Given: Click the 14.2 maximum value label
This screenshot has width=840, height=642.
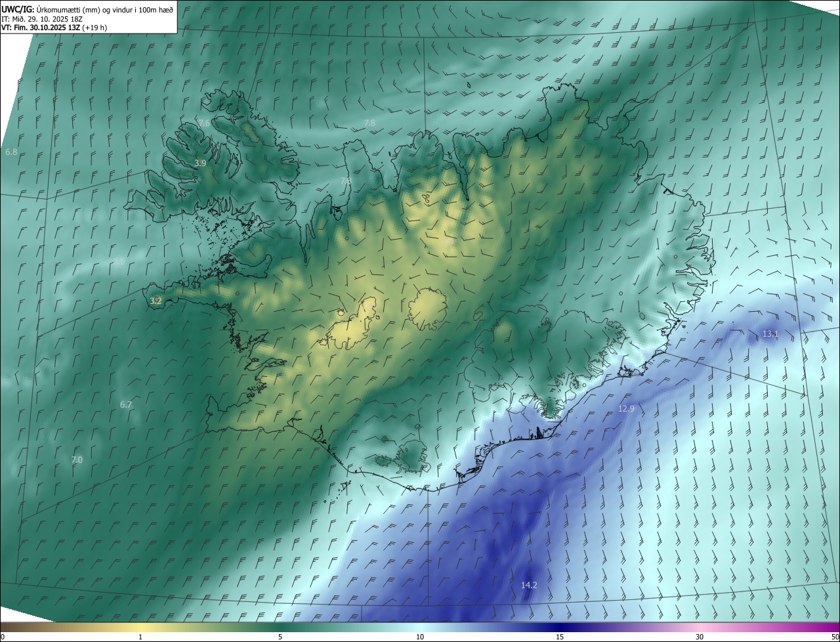Looking at the screenshot, I should pyautogui.click(x=529, y=585).
